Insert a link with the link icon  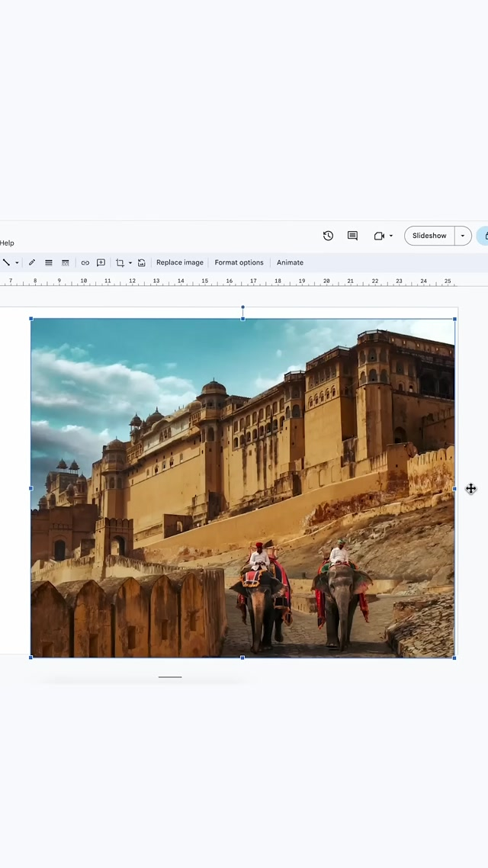click(x=85, y=262)
